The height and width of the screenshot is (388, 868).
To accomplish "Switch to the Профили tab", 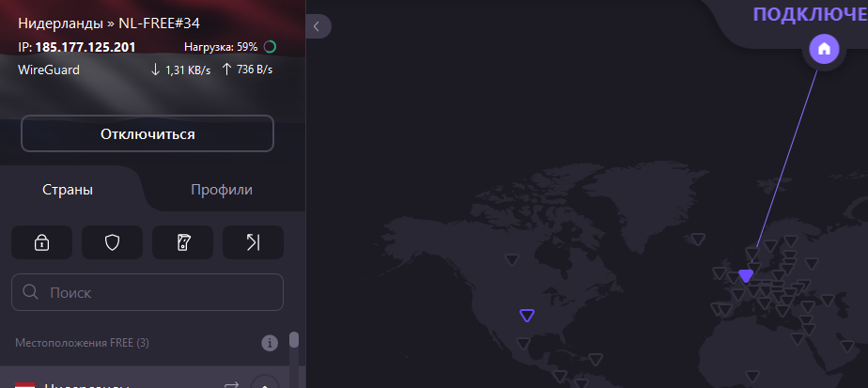I will pos(222,190).
